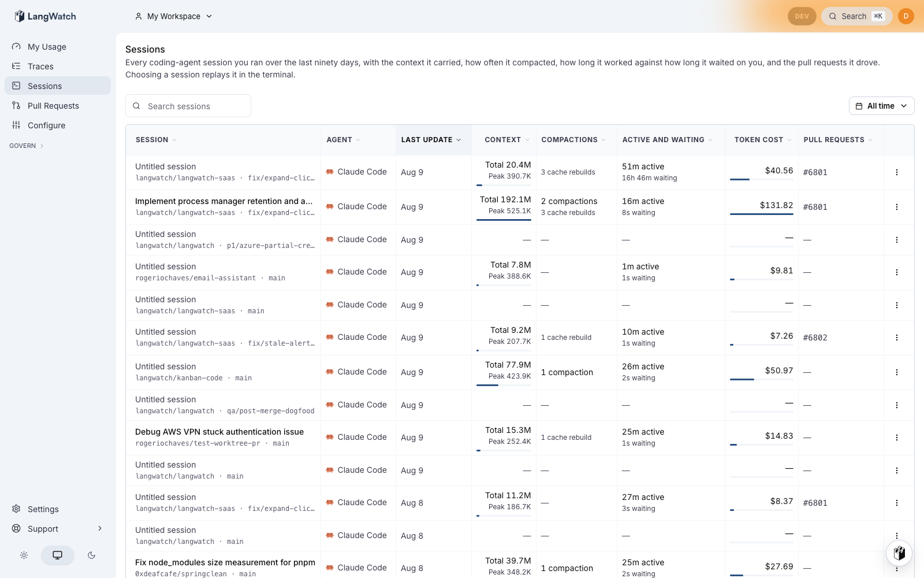The width and height of the screenshot is (924, 578).
Task: Click Total 192.1M context bar
Action: point(504,220)
